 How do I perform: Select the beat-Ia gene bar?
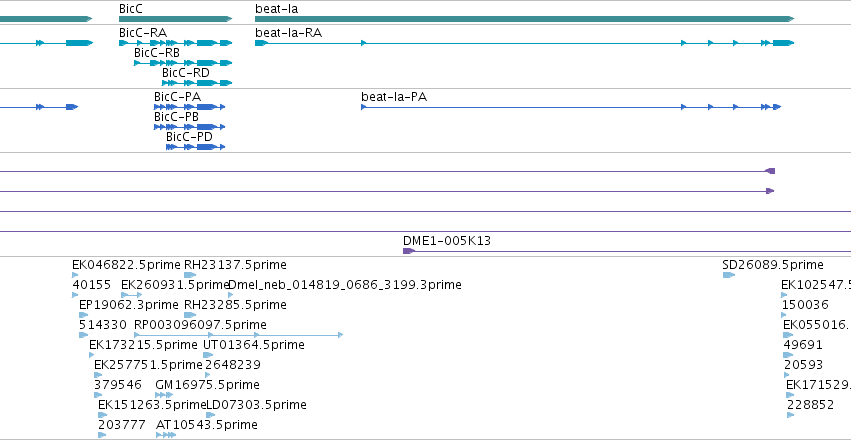[524, 19]
